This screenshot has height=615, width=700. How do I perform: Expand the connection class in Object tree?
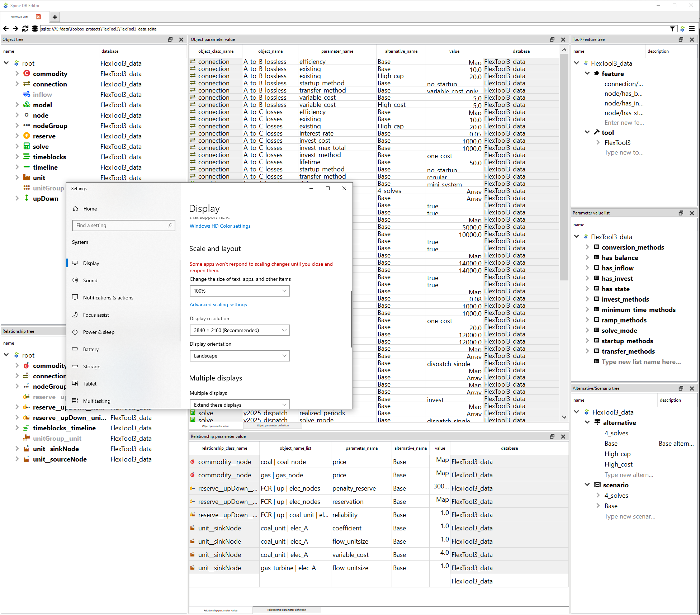[17, 84]
